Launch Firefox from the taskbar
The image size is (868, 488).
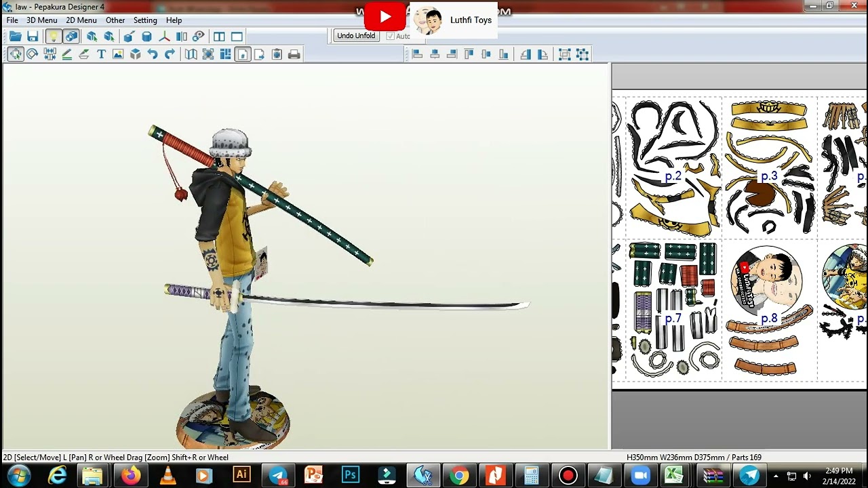point(130,476)
